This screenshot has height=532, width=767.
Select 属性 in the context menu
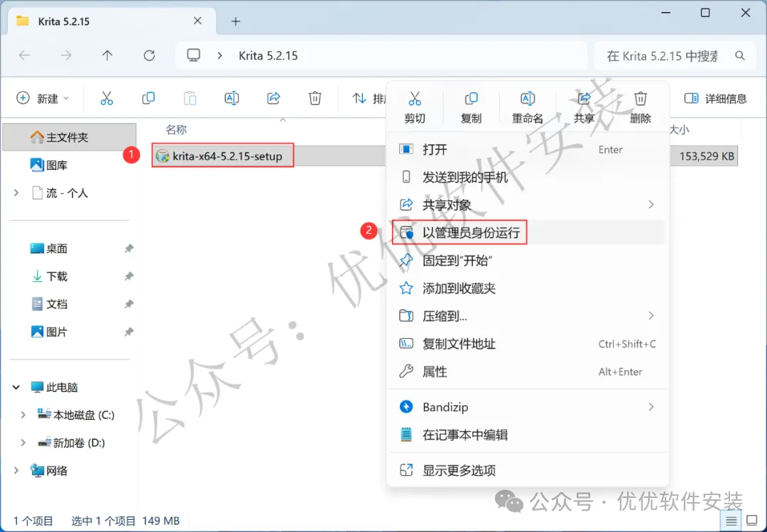point(528,372)
